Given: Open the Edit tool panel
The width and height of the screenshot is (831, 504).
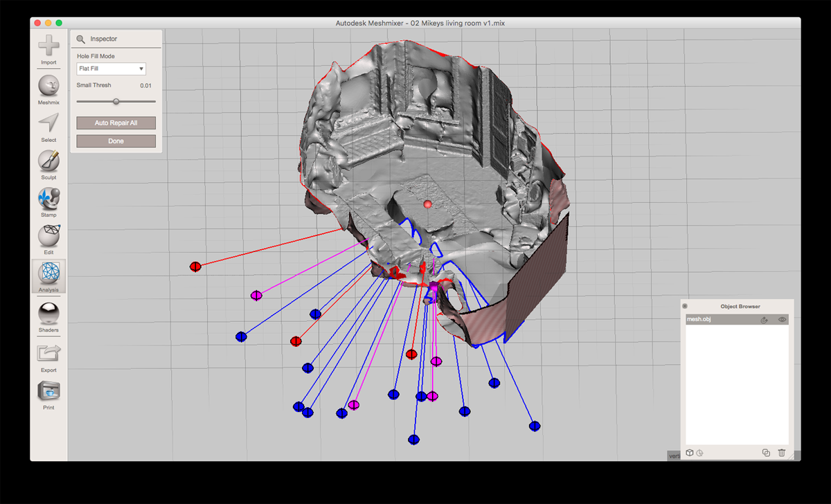Looking at the screenshot, I should [x=48, y=236].
